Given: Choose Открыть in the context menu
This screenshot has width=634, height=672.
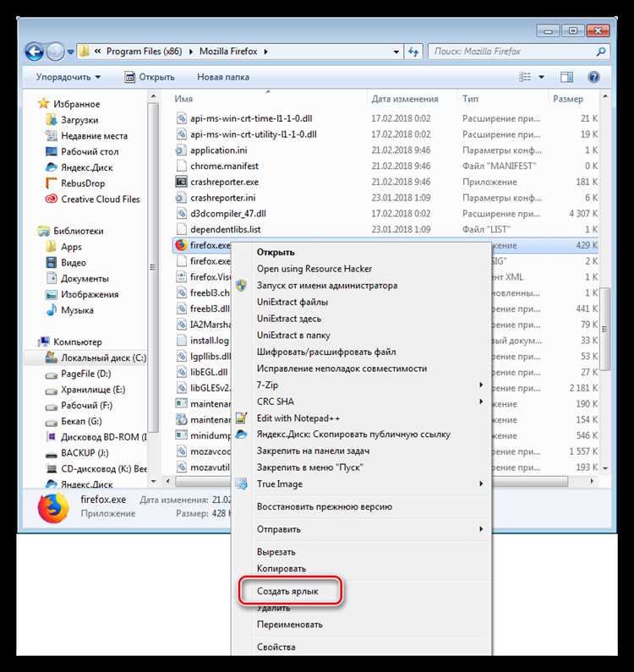Looking at the screenshot, I should [276, 253].
